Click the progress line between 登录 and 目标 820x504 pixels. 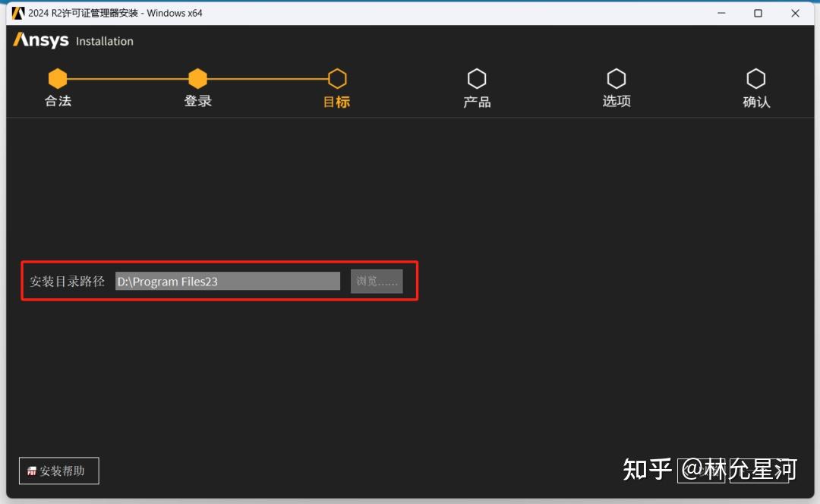click(x=267, y=78)
